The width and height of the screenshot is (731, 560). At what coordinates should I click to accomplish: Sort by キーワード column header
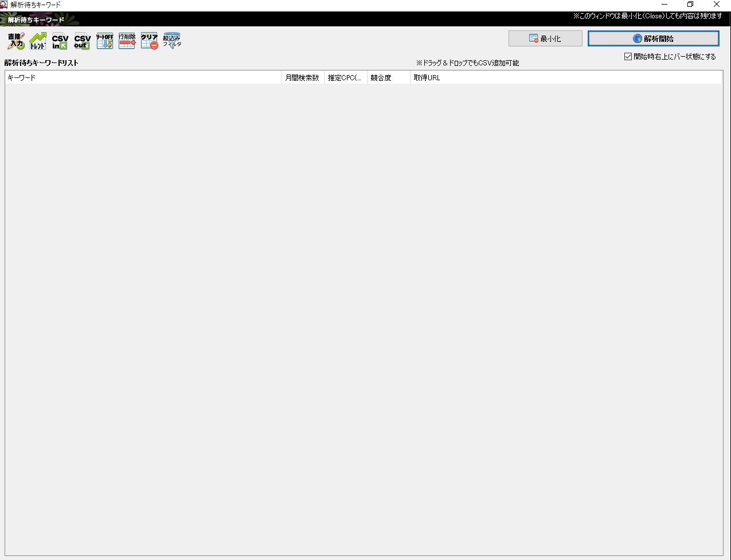coord(143,77)
